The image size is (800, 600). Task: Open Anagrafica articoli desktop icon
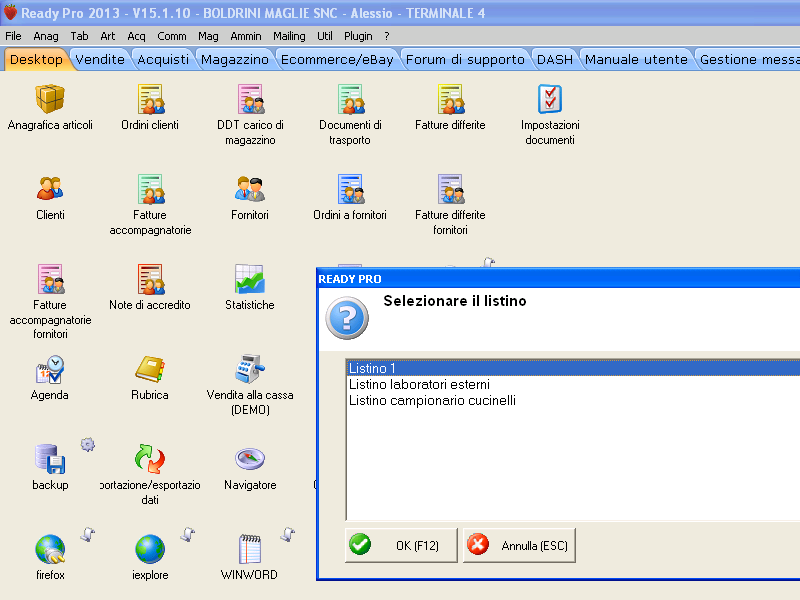pyautogui.click(x=50, y=99)
